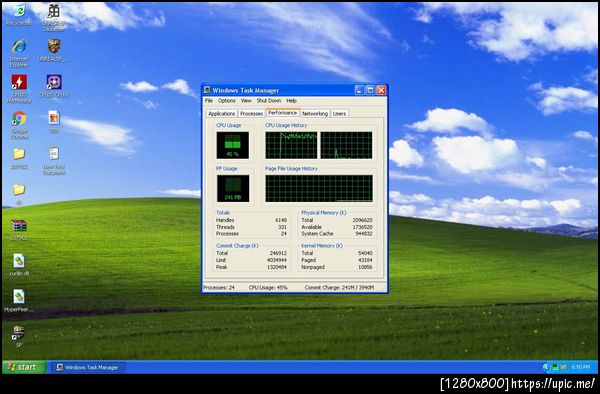Click the Commit Charge Limit row
Screen dimensions: 600x394
coord(251,260)
